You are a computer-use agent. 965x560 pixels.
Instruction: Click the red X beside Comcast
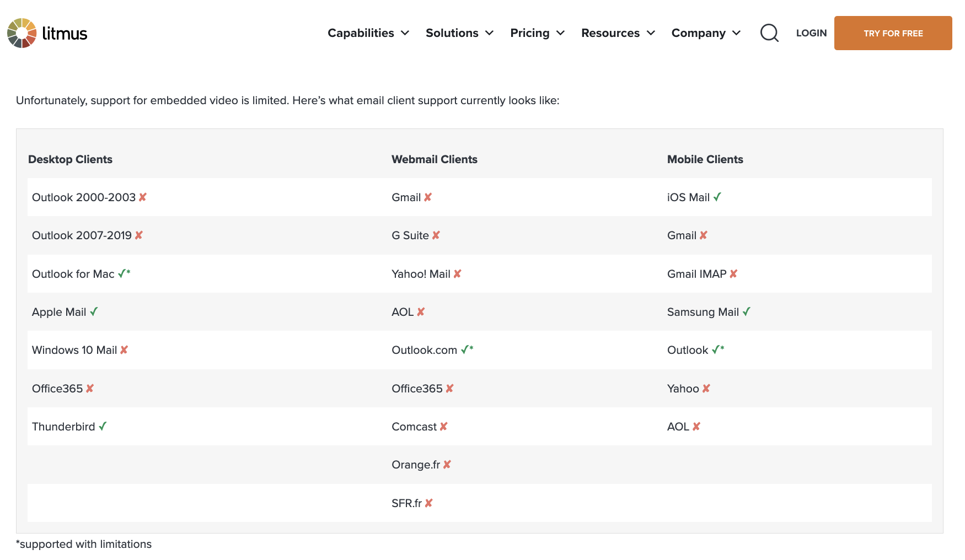(444, 427)
